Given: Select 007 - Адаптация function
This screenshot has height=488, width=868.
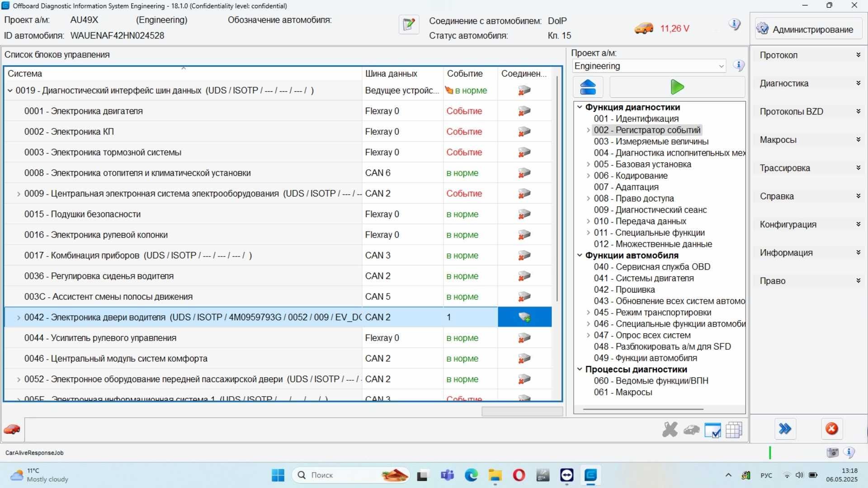Looking at the screenshot, I should click(x=626, y=187).
